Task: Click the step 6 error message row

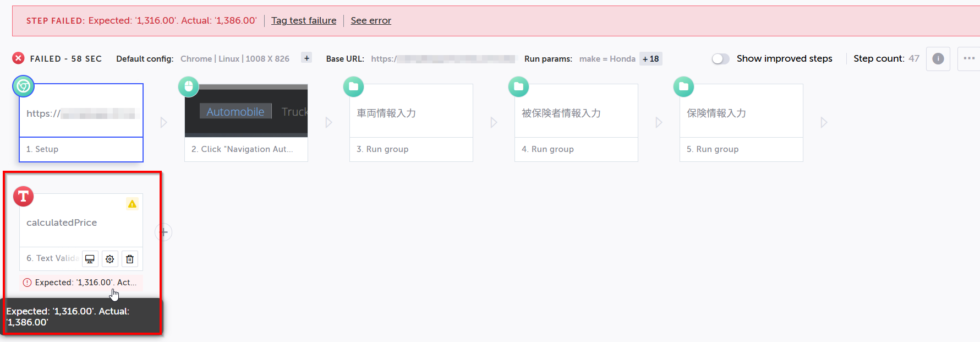Action: (x=81, y=283)
